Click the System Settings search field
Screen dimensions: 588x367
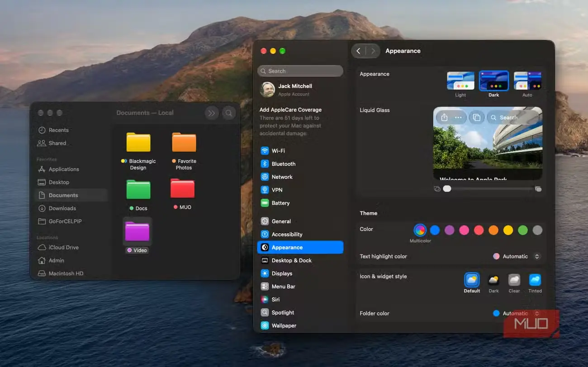click(x=300, y=71)
